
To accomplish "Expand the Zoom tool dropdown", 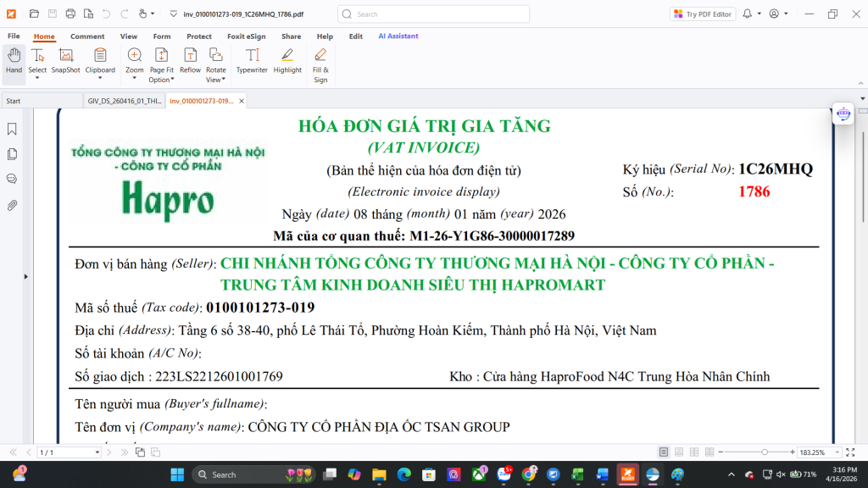I will (x=135, y=79).
